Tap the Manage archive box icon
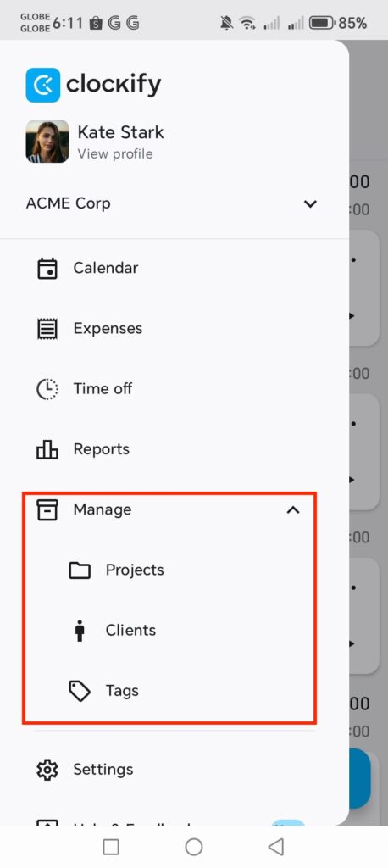This screenshot has width=388, height=868. [x=47, y=509]
